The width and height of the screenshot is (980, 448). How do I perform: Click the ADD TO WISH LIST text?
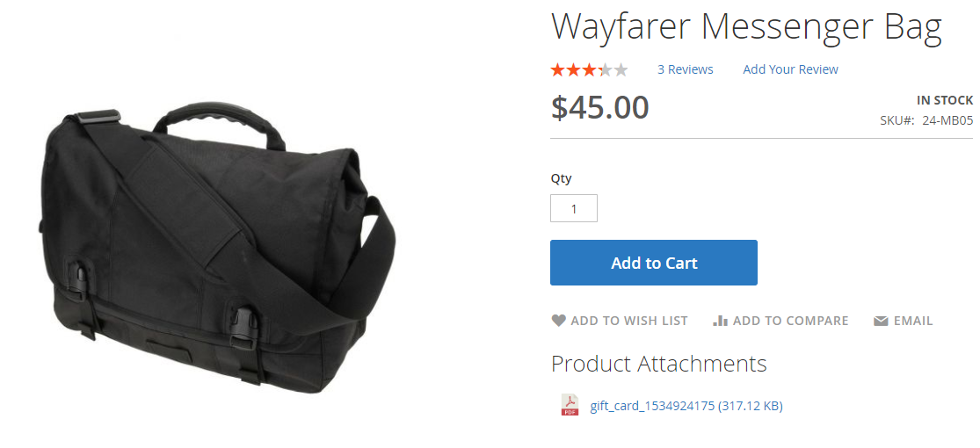click(629, 321)
